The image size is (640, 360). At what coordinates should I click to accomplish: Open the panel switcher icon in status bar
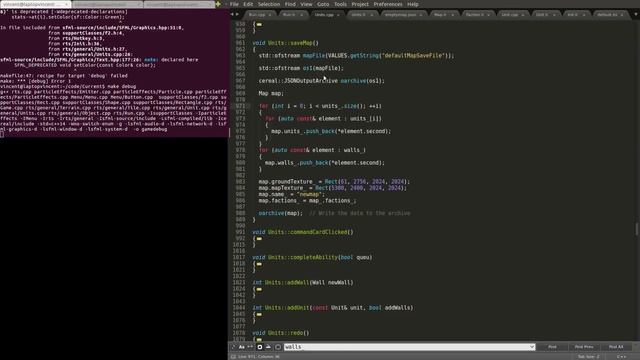coord(233,356)
